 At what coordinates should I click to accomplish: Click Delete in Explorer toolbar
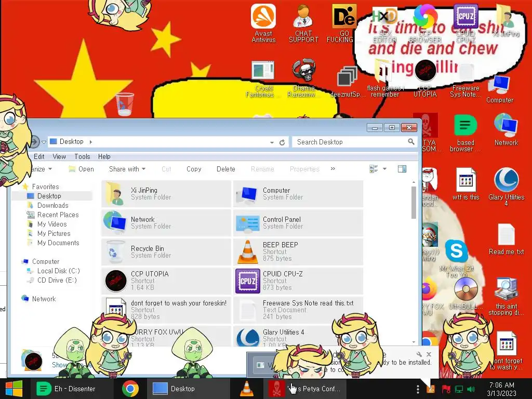(225, 169)
